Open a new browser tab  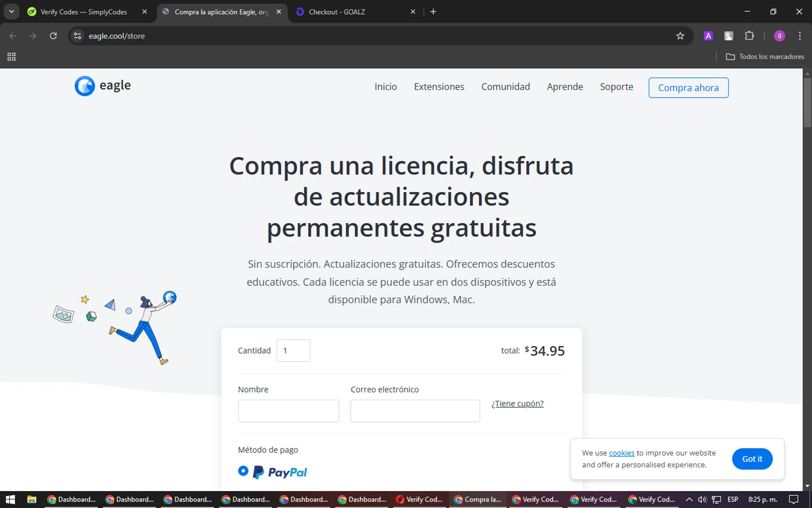pos(433,11)
